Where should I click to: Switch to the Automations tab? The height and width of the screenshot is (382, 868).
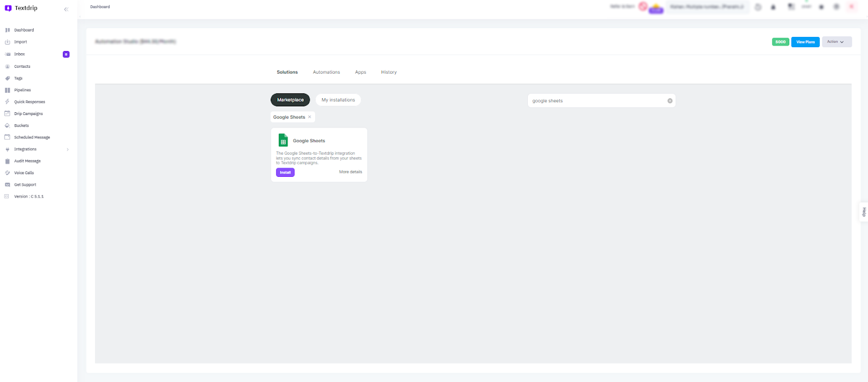click(327, 72)
